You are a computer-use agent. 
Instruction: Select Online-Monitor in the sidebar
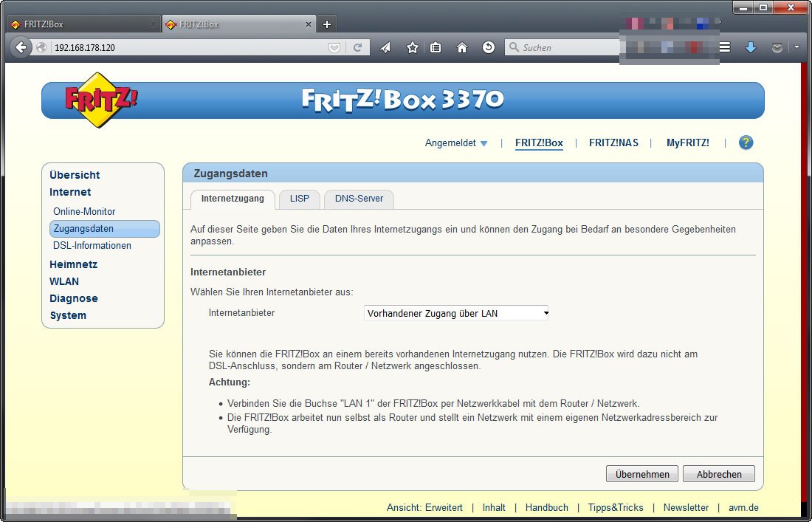click(x=83, y=211)
